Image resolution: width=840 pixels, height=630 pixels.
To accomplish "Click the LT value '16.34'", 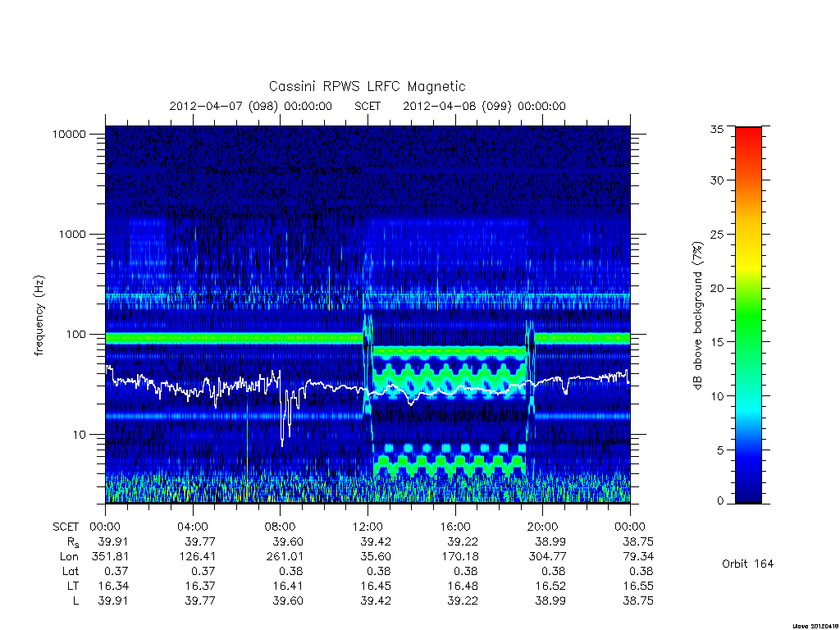I will pos(113,586).
